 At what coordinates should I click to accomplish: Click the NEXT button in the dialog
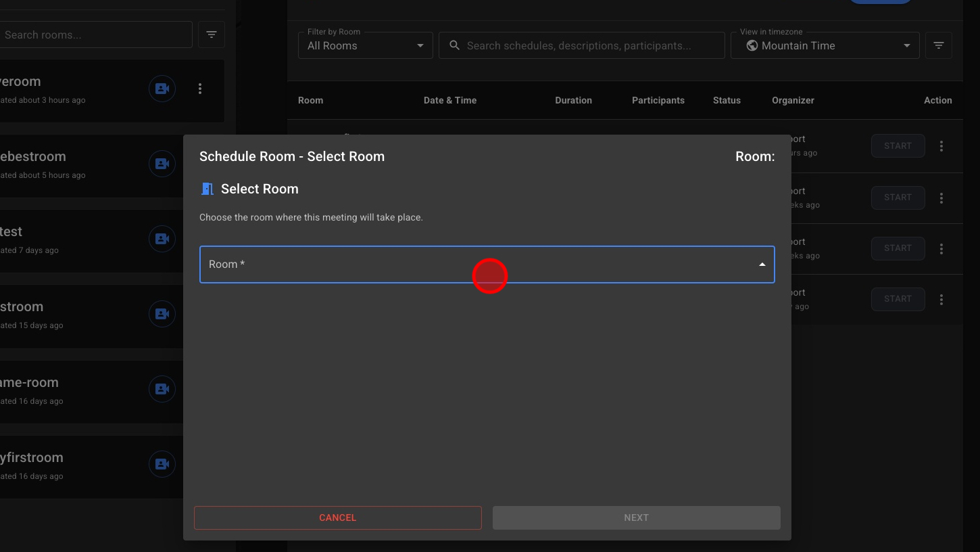tap(636, 517)
